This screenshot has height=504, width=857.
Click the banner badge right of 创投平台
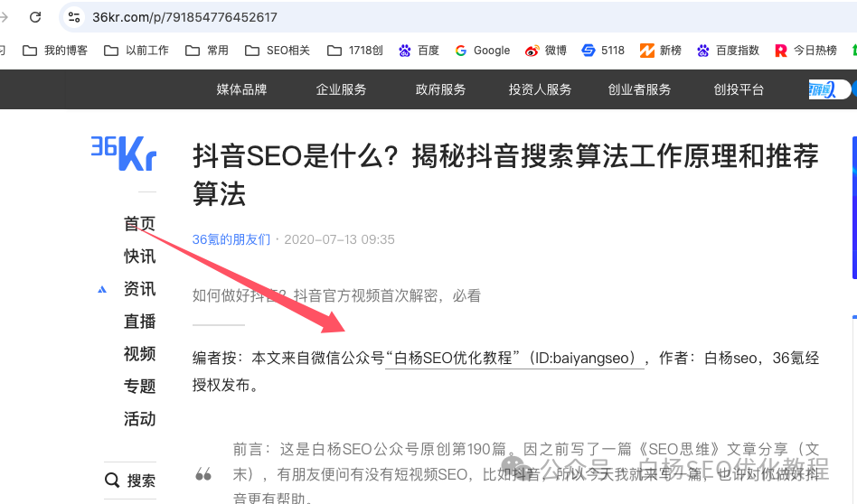pyautogui.click(x=829, y=89)
